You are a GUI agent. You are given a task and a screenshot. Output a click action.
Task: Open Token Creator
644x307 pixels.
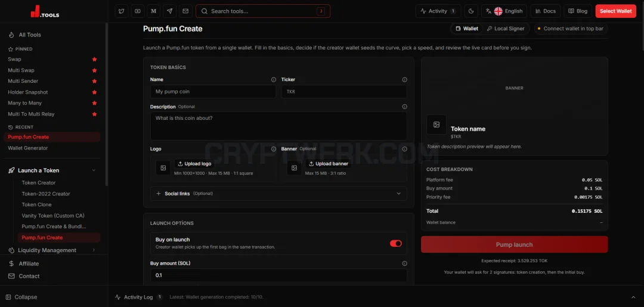pyautogui.click(x=39, y=182)
